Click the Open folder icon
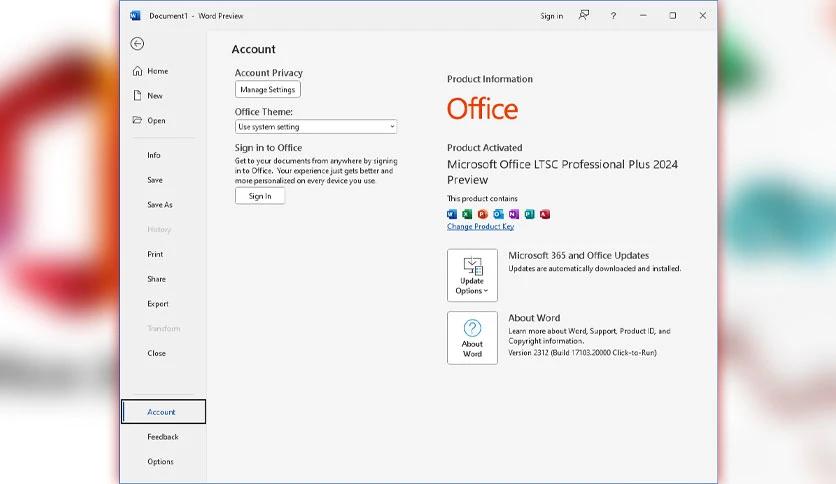 pos(137,120)
